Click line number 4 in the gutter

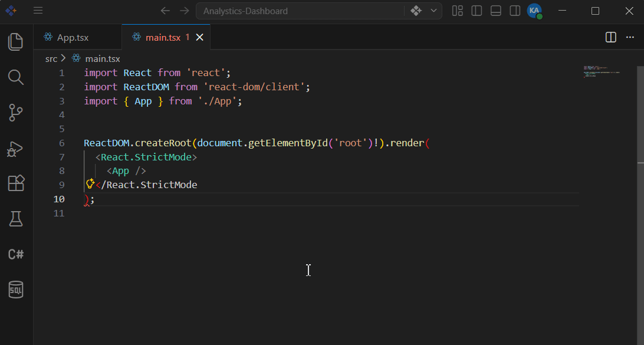pyautogui.click(x=61, y=115)
